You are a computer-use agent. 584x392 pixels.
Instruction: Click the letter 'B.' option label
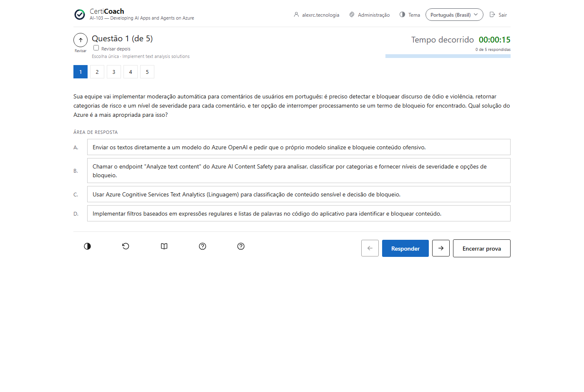coord(76,171)
